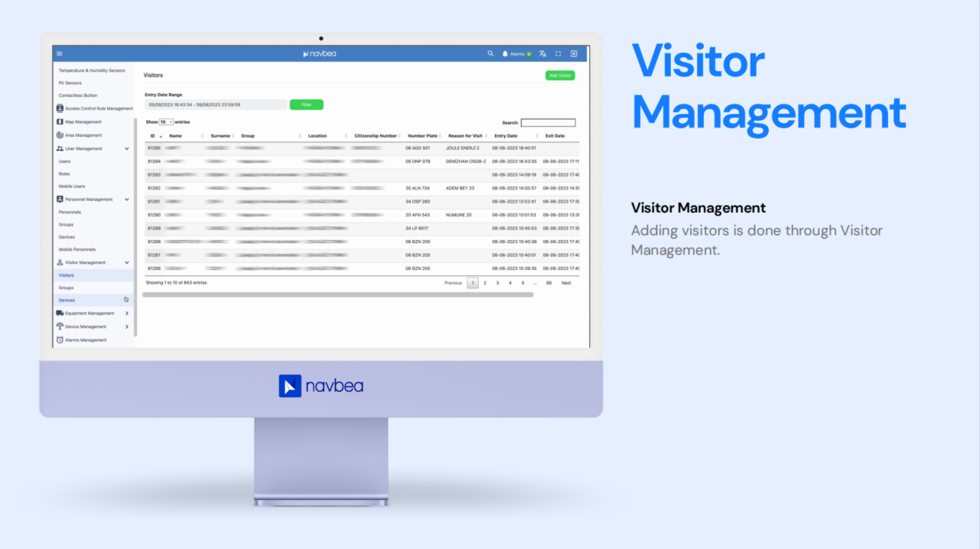Click the table Search input field
The width and height of the screenshot is (980, 549).
[548, 122]
